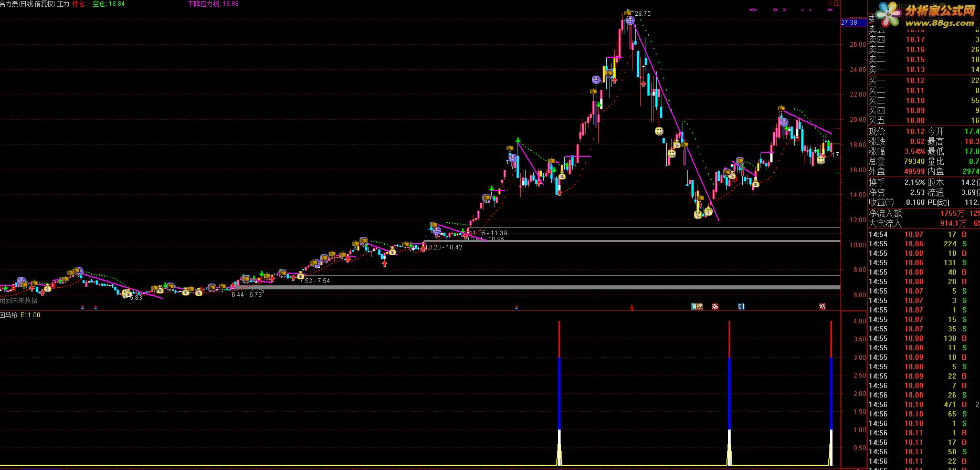
Task: Select the 卖四 18.17 ask row
Action: point(923,39)
